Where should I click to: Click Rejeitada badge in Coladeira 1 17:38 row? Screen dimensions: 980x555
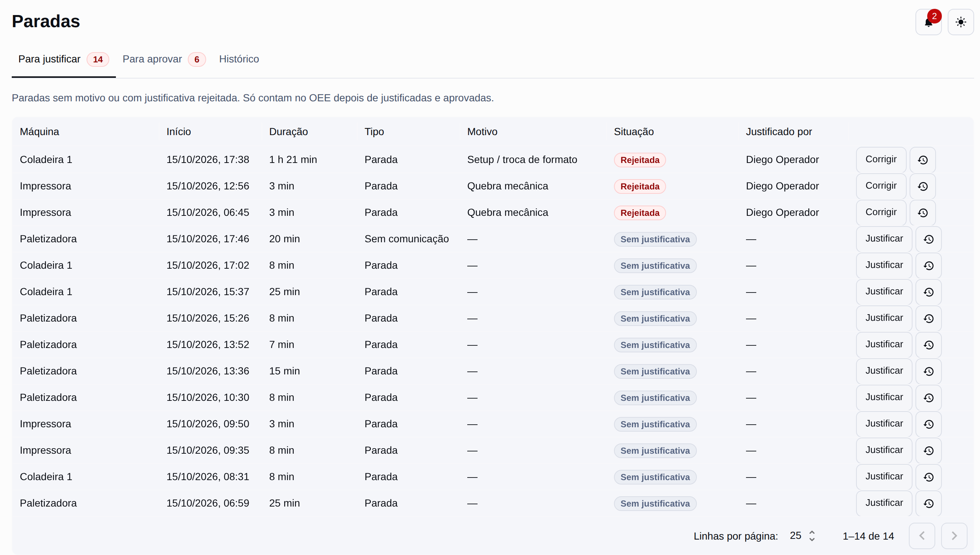pyautogui.click(x=640, y=160)
